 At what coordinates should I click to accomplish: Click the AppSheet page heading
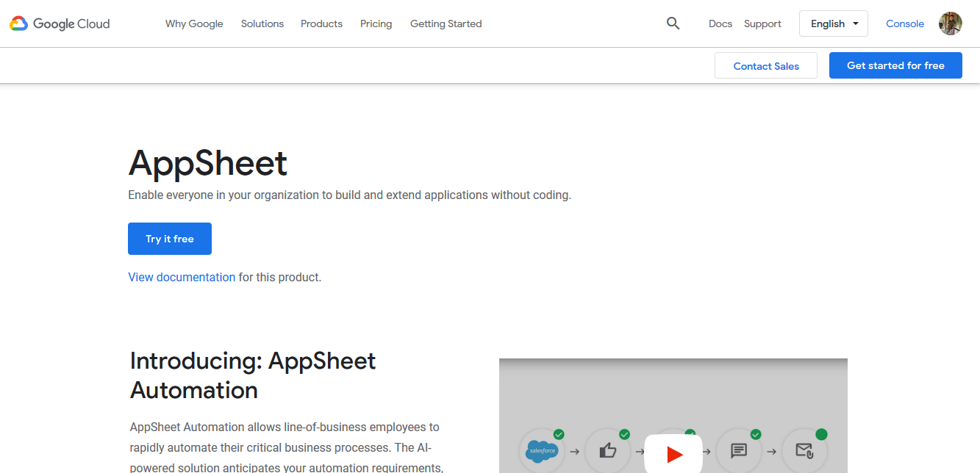208,162
